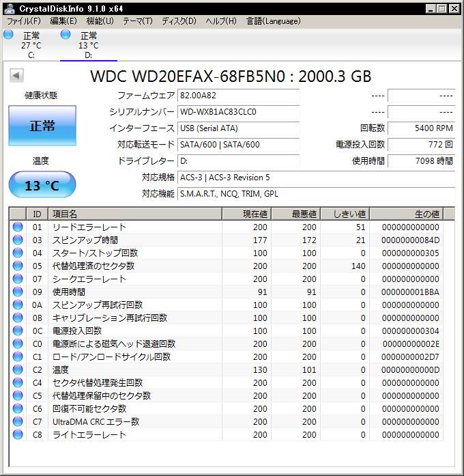This screenshot has height=476, width=464.
Task: Click the drive letter field D:
Action: click(238, 161)
